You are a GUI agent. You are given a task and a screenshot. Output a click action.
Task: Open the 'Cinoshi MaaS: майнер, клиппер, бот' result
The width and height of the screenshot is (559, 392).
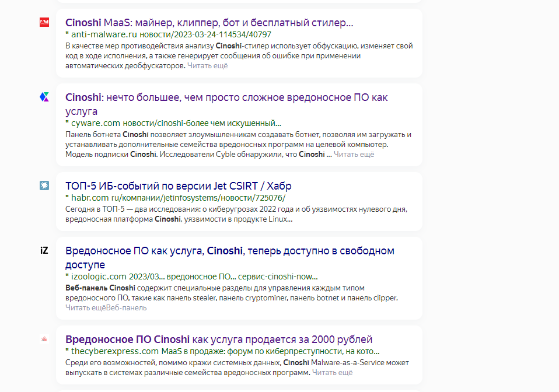coord(209,23)
